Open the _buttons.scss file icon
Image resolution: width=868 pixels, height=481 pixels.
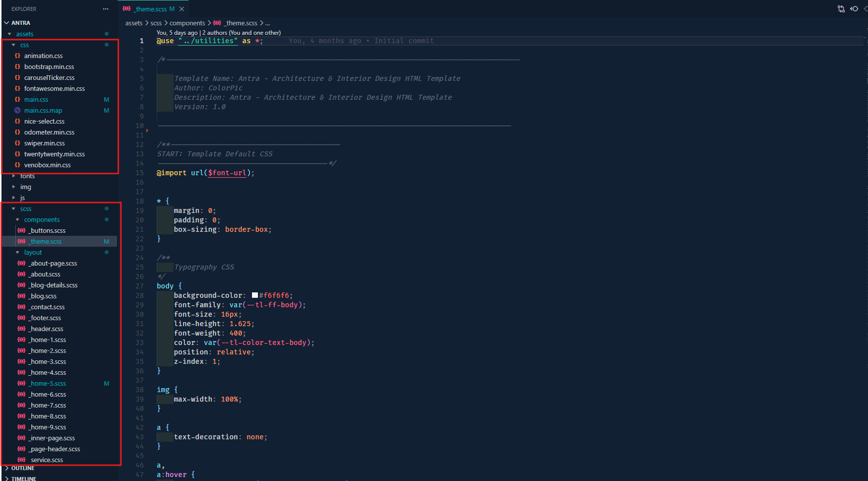click(21, 230)
